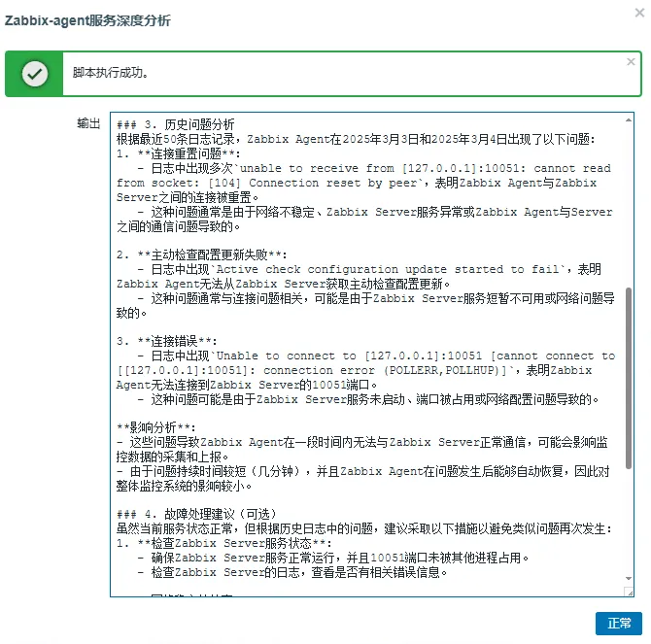Click the scroll-down arrow of the output box

(629, 578)
